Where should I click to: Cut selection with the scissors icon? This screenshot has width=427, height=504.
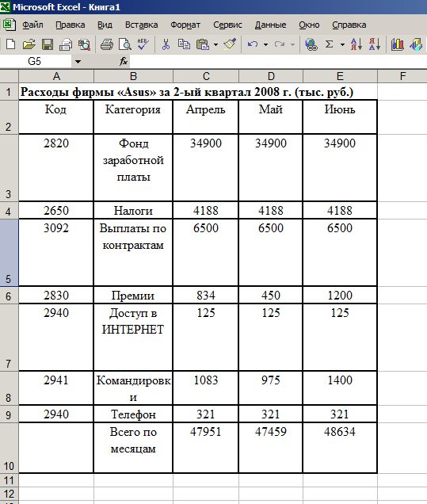[166, 44]
